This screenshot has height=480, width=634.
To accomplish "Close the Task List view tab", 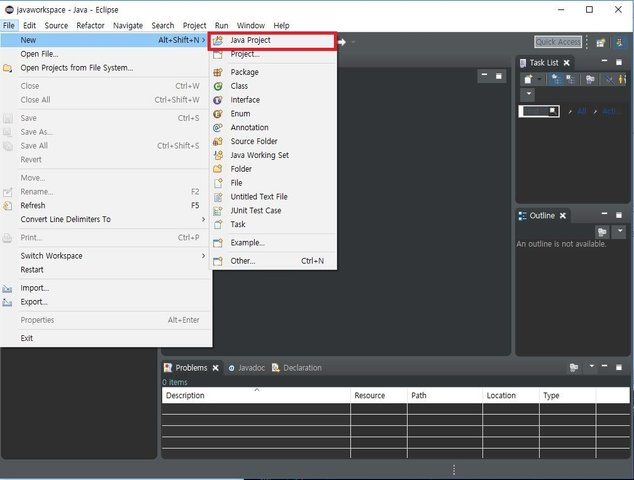I will 566,63.
